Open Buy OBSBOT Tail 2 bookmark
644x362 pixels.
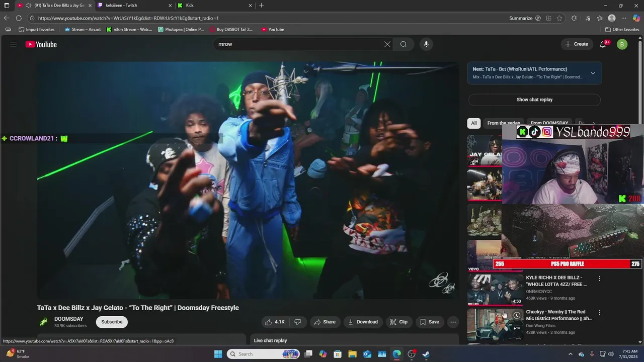[x=231, y=30]
